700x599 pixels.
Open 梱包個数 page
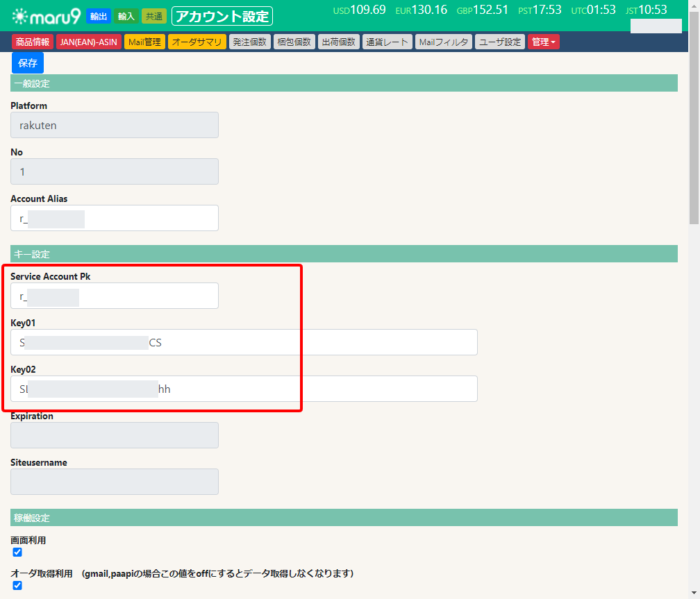pos(294,42)
